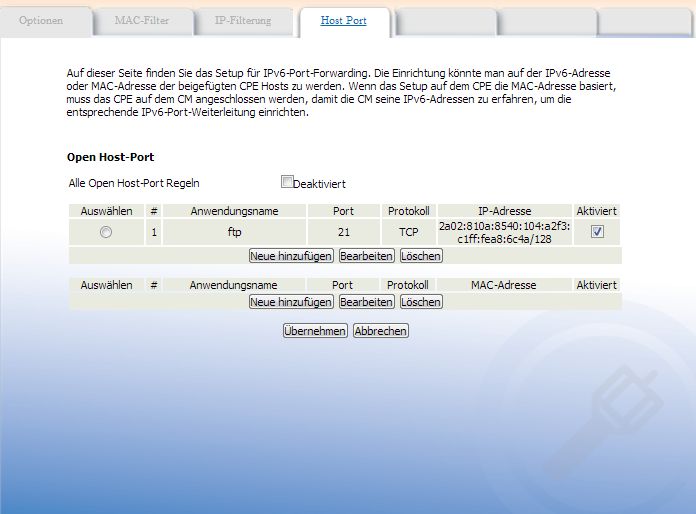This screenshot has width=696, height=514.
Task: Apply settings with the Übernehmen button
Action: point(315,331)
